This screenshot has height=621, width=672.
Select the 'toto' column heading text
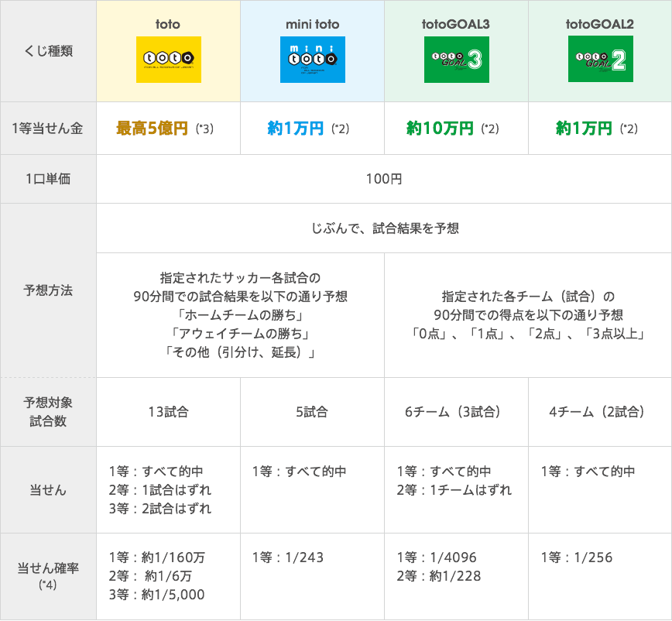[x=168, y=24]
